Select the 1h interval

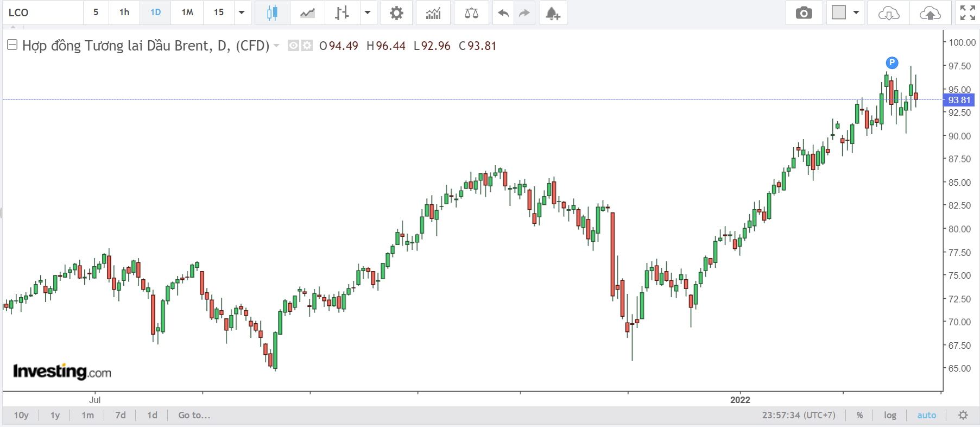click(x=124, y=12)
